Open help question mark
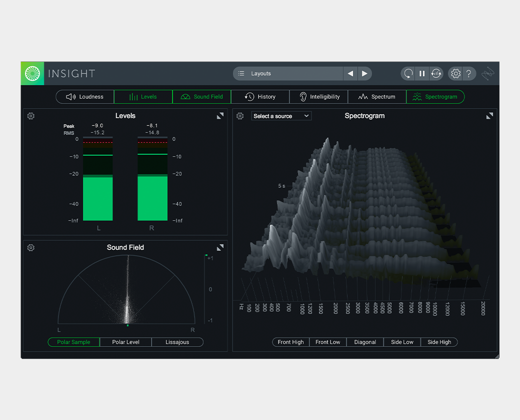The height and width of the screenshot is (420, 520). click(468, 73)
